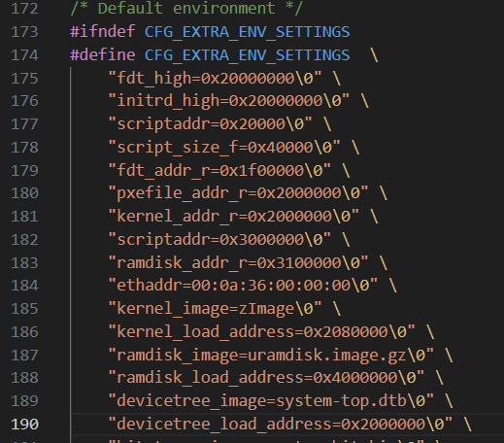Click line number 172 in the gutter
Image resolution: width=504 pixels, height=443 pixels.
click(24, 9)
